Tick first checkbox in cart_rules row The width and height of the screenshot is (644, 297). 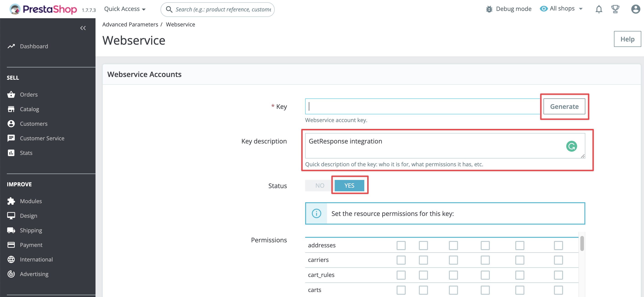[x=401, y=275]
